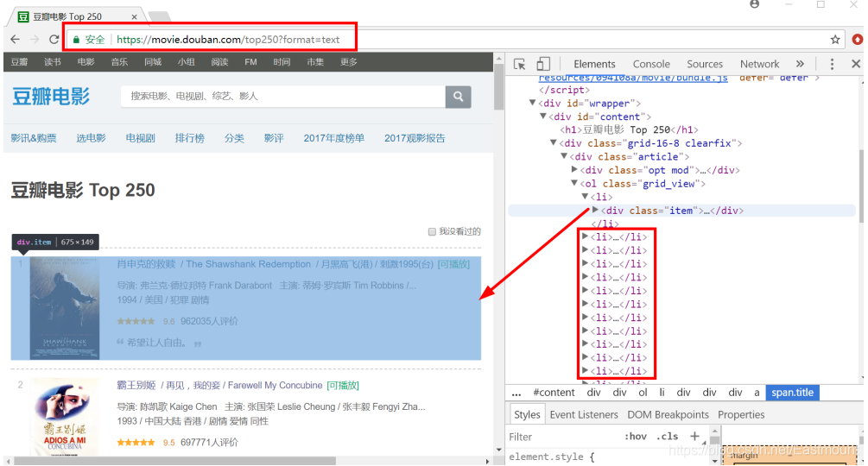Click the breadcrumb ellipsis in DevTools
The height and width of the screenshot is (466, 868).
coord(516,394)
